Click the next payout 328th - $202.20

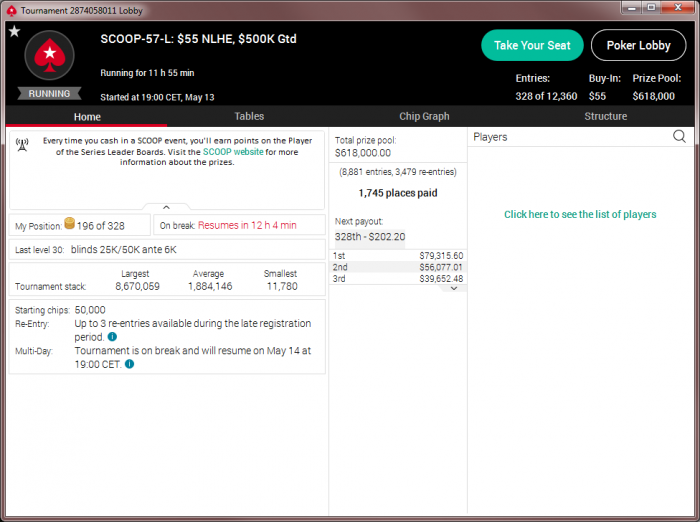point(370,236)
